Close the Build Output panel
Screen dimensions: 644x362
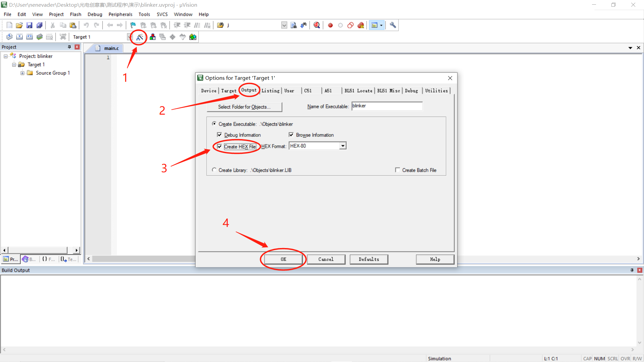640,270
